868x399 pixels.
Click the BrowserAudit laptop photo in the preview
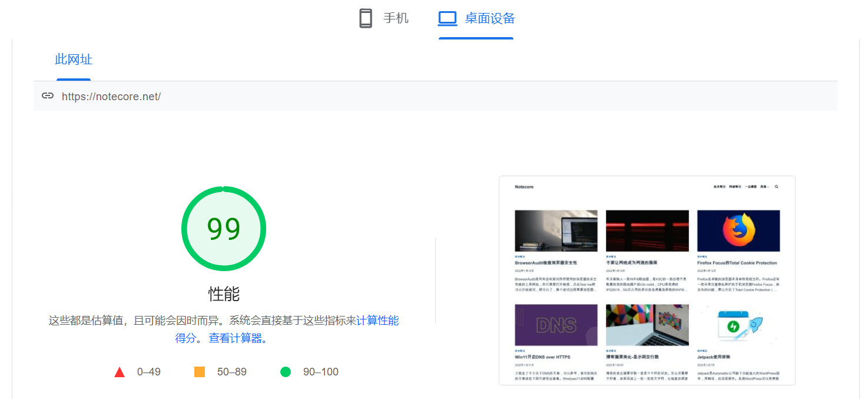tap(556, 231)
